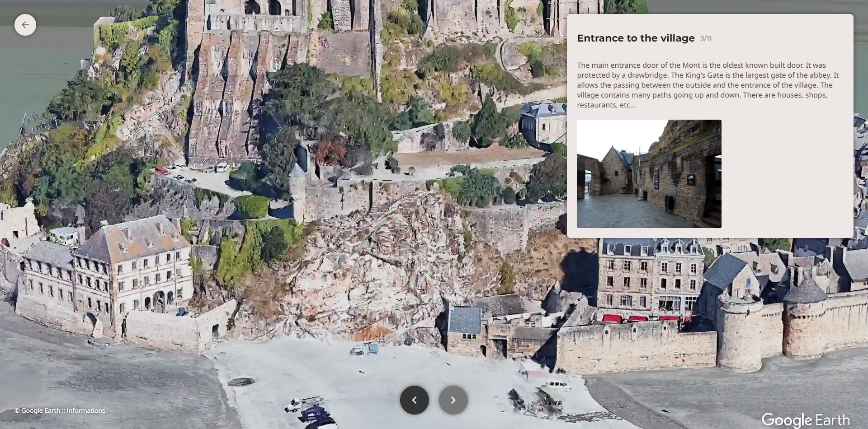The image size is (868, 429).
Task: Click the two cars parked near rocks
Action: point(365,349)
